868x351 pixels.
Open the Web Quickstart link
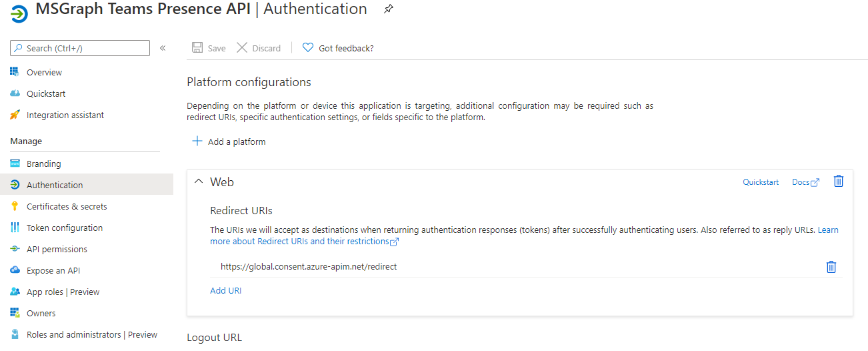pos(761,182)
